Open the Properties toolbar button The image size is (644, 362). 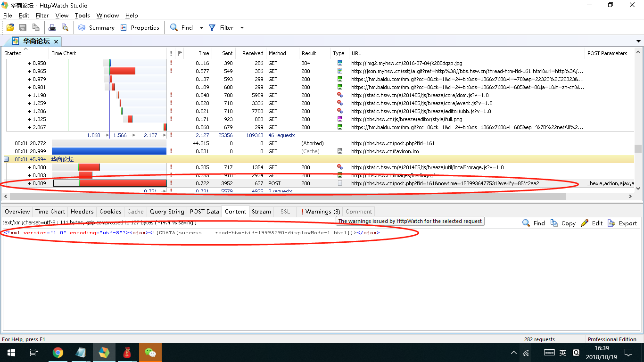point(140,28)
